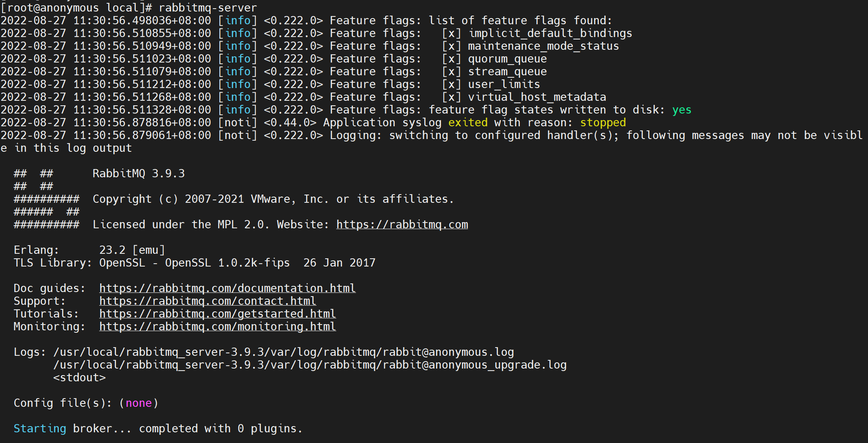Click the <stdout> log entry
The image size is (868, 443).
pos(79,378)
